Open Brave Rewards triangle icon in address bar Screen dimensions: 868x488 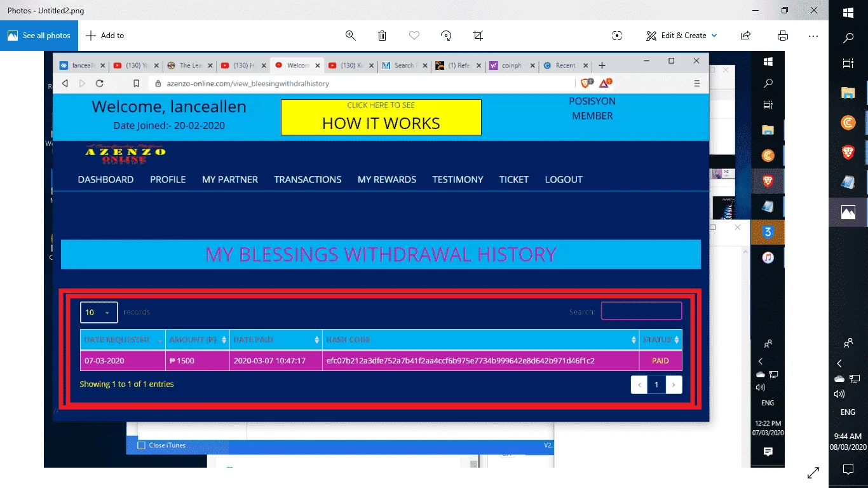pyautogui.click(x=605, y=83)
